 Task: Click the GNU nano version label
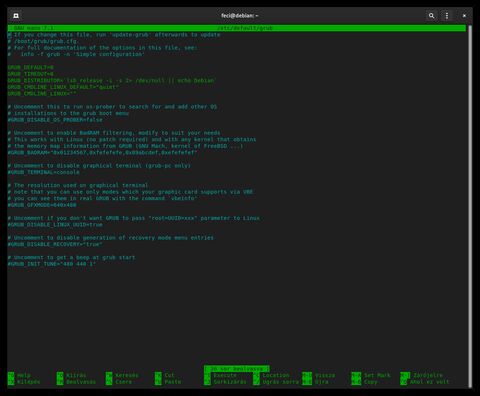[34, 28]
